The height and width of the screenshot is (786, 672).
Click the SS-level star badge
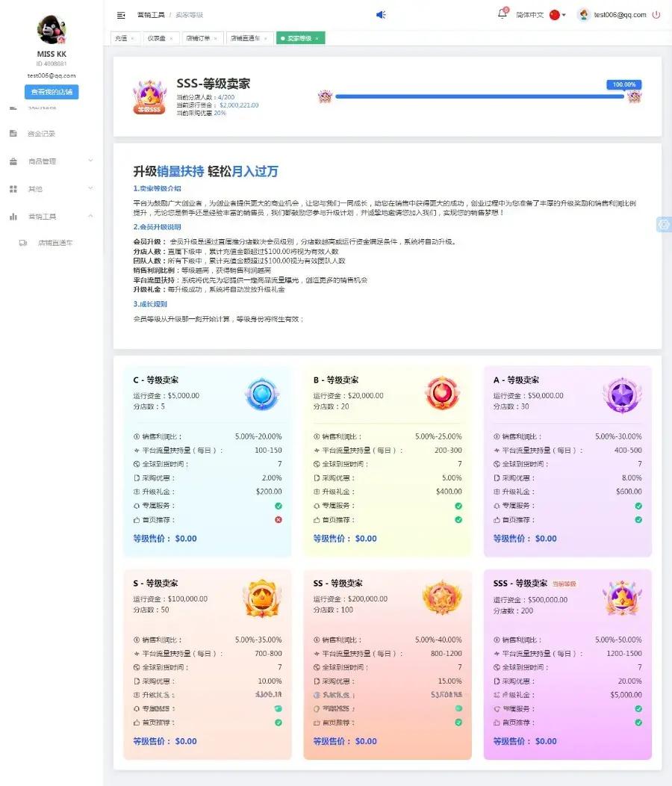point(442,598)
